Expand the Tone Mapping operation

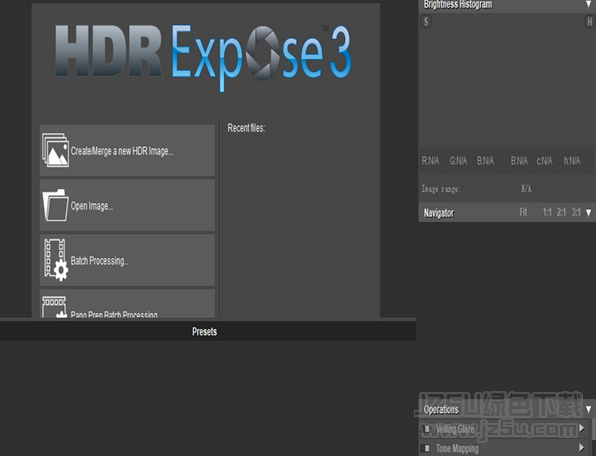coord(582,448)
